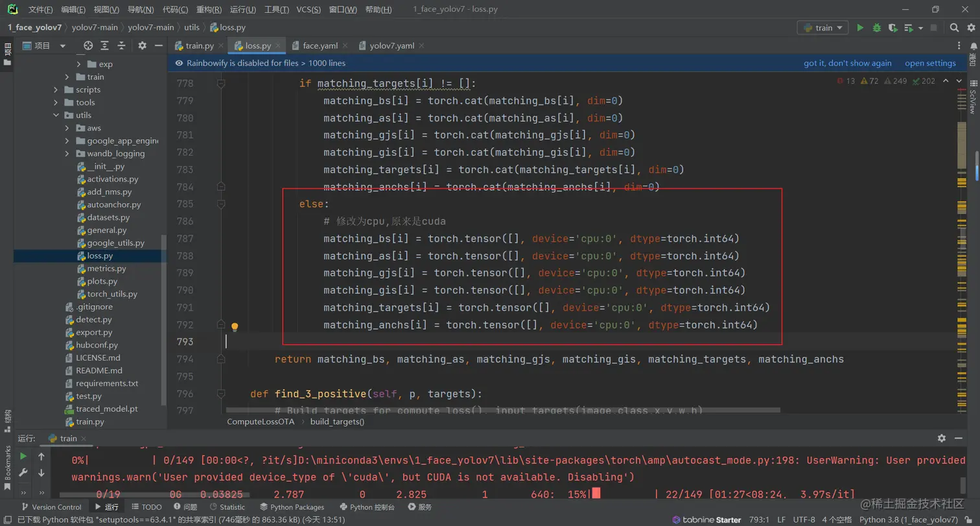Click the ComputeLossOTA breadcrumb
This screenshot has height=526, width=980.
point(261,421)
